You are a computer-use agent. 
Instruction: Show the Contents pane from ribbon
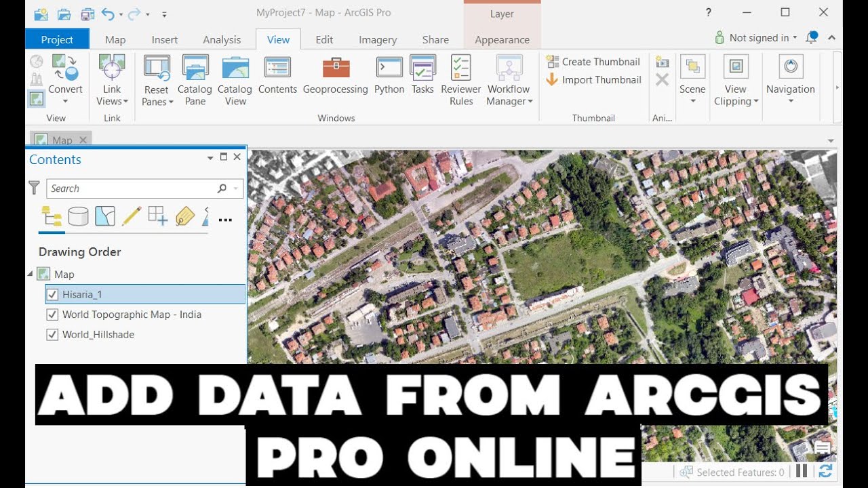[277, 75]
